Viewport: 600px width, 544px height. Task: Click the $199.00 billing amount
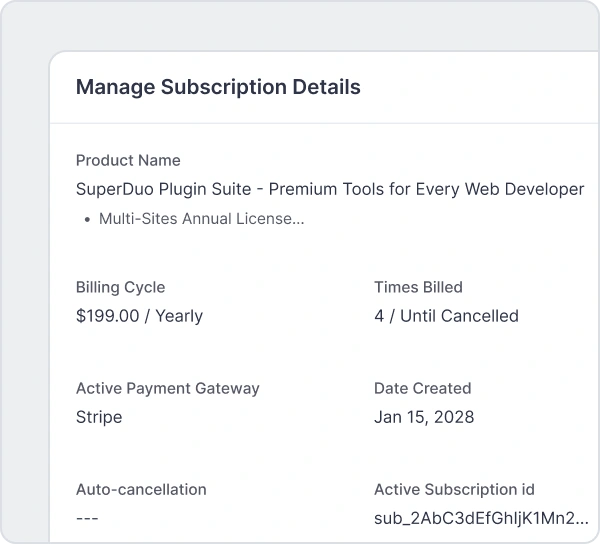click(x=106, y=316)
